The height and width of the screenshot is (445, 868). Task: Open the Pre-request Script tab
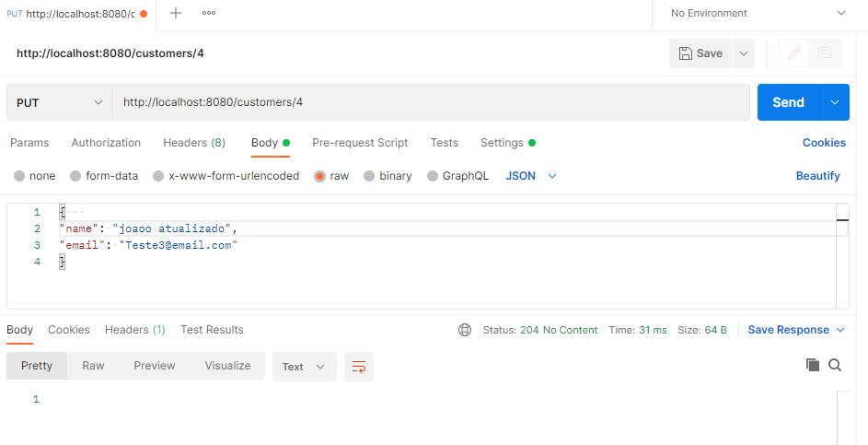360,143
